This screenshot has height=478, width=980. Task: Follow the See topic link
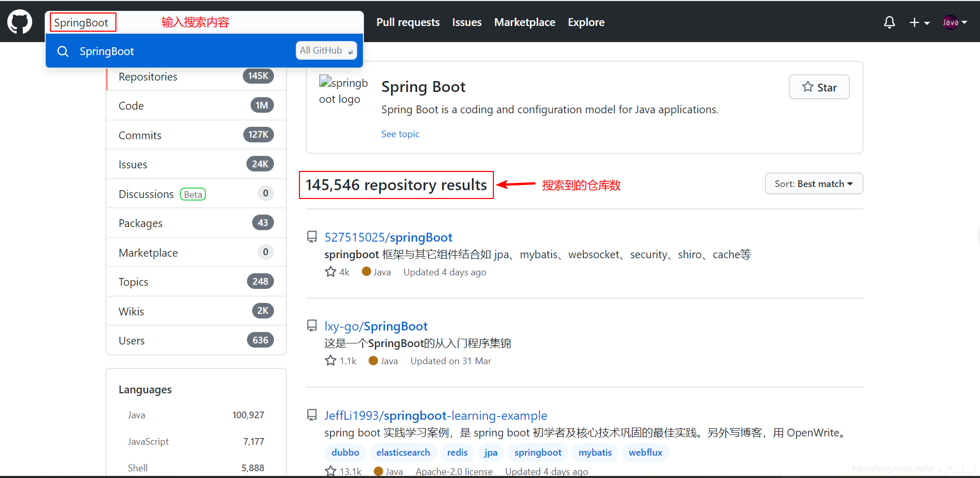(x=400, y=134)
